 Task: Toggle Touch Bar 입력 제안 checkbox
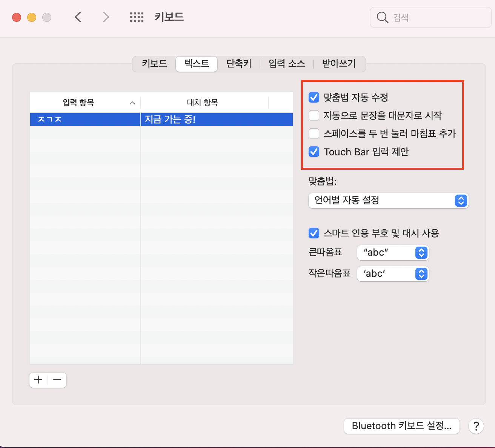click(x=314, y=152)
